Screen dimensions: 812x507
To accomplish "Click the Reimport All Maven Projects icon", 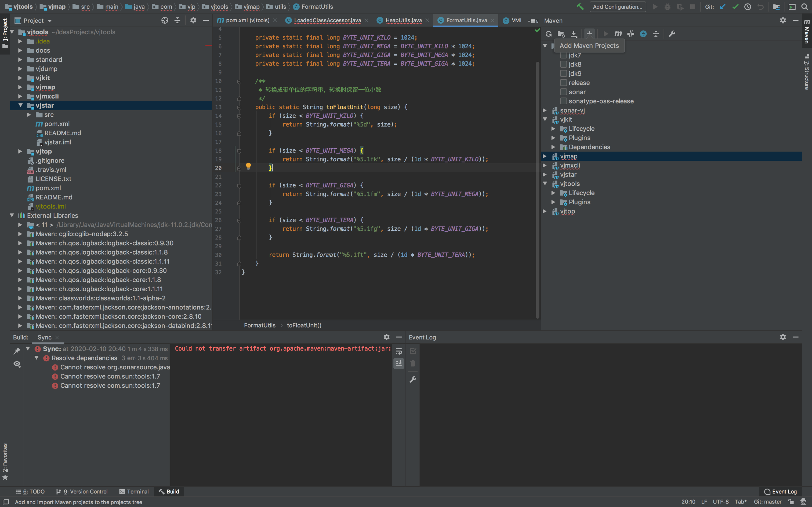I will pyautogui.click(x=548, y=34).
